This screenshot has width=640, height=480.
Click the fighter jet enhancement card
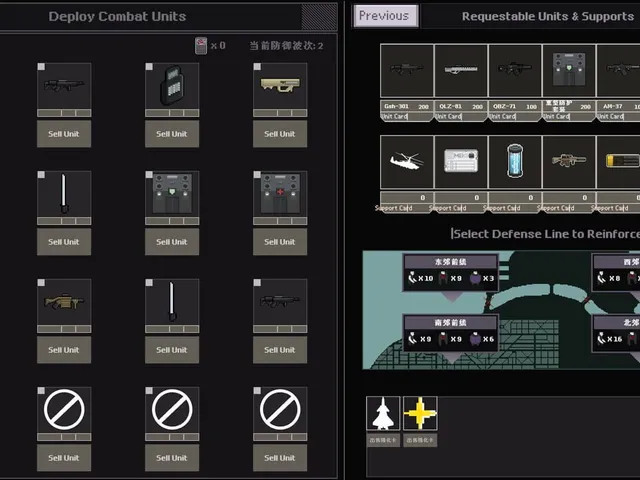pyautogui.click(x=383, y=413)
